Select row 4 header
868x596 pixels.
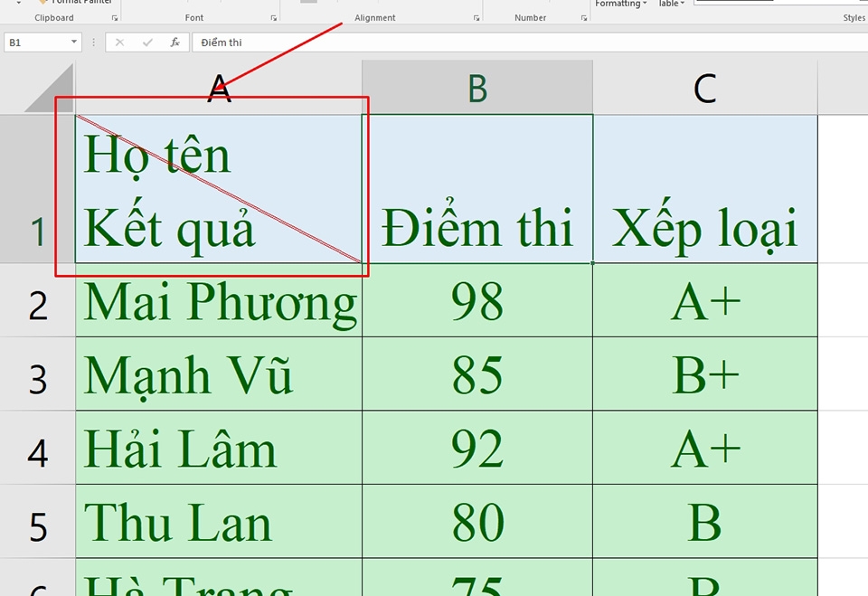(x=37, y=447)
